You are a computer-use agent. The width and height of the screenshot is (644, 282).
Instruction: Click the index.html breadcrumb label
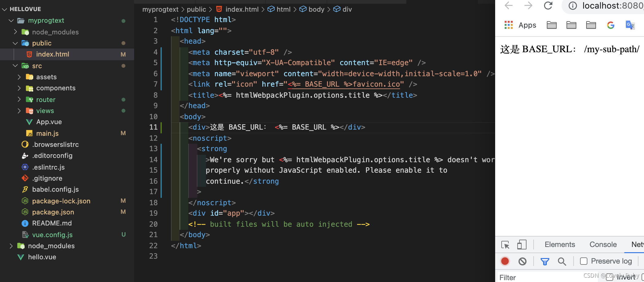(242, 9)
